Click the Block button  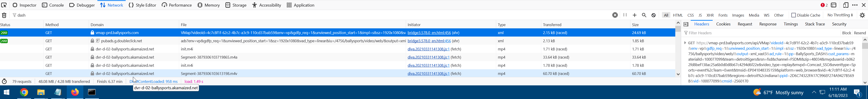[x=846, y=33]
